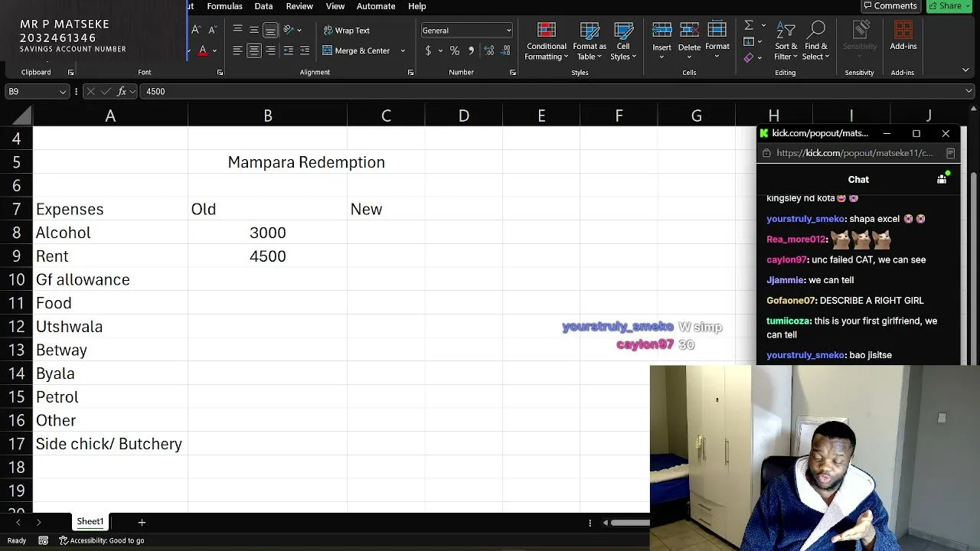Open the View ribbon tab
980x551 pixels.
[x=335, y=6]
